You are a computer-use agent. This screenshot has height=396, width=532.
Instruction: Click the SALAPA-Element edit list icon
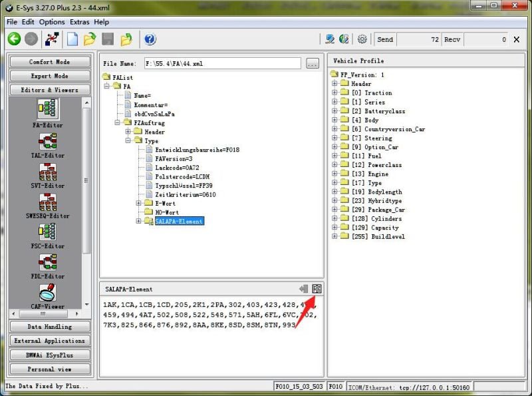[317, 289]
